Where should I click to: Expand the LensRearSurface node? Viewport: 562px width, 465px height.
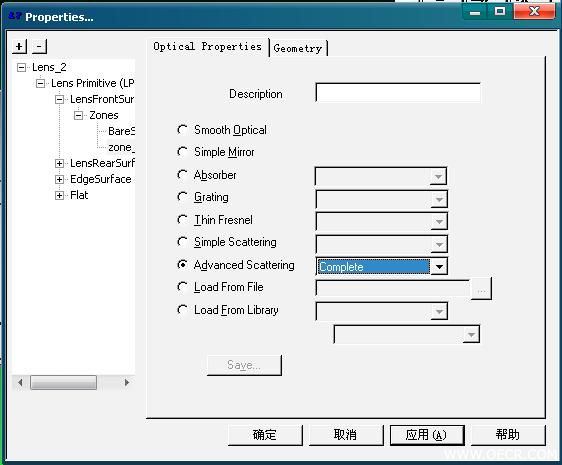pyautogui.click(x=59, y=163)
